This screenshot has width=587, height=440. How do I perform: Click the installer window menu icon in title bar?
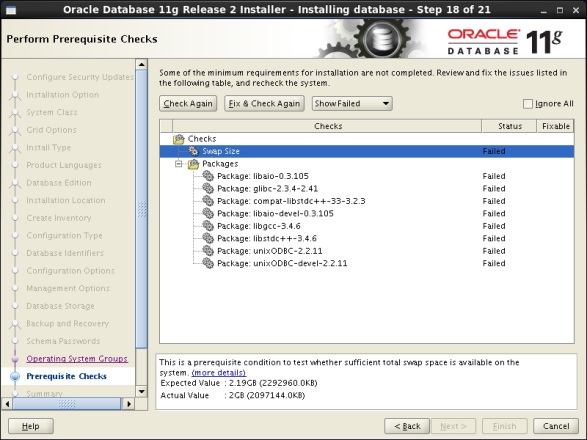click(11, 10)
